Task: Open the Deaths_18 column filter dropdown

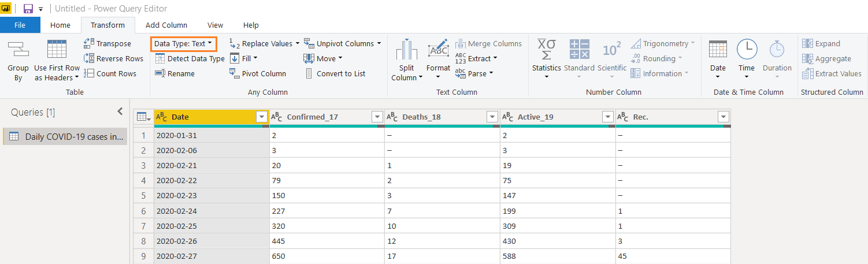Action: (x=492, y=117)
